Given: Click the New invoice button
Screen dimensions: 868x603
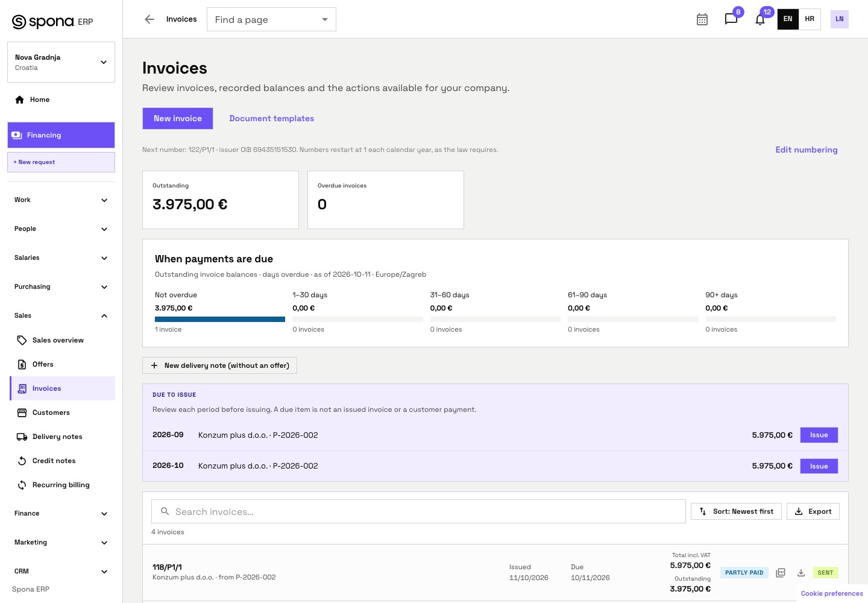Looking at the screenshot, I should point(178,118).
